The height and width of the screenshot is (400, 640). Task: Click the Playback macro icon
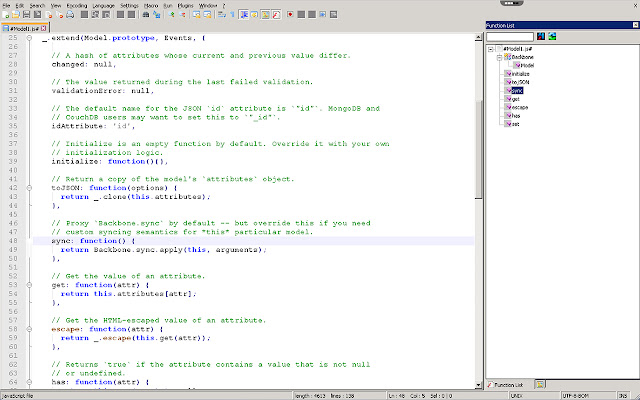tap(312, 15)
